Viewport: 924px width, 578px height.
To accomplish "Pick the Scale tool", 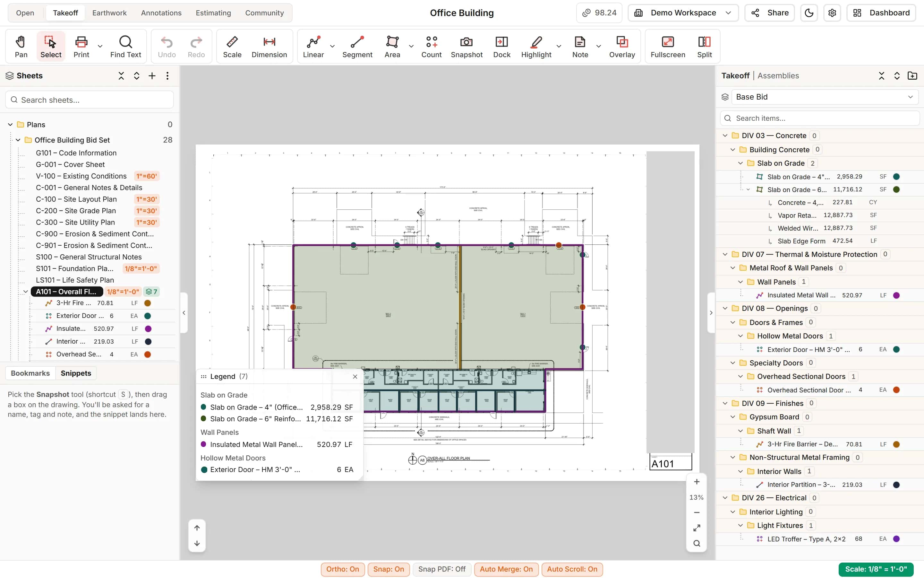I will (232, 47).
